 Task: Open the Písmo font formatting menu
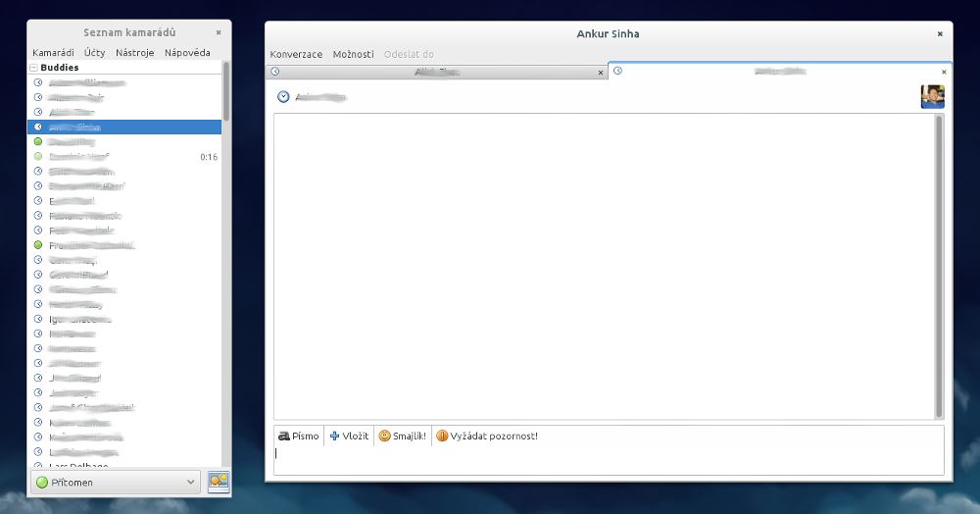point(299,436)
